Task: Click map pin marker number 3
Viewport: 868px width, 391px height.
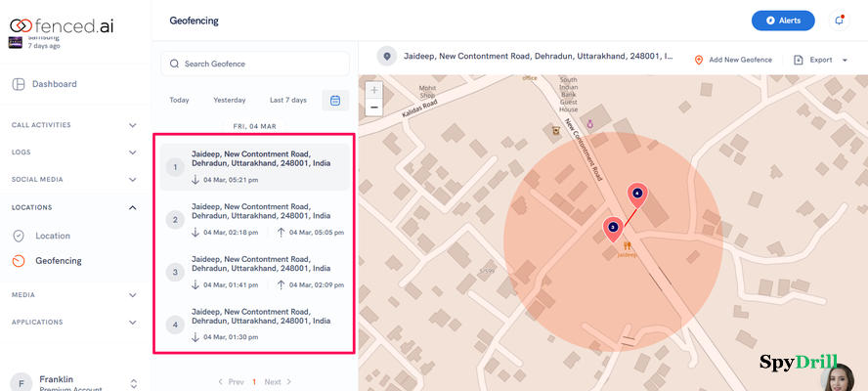Action: [x=613, y=227]
